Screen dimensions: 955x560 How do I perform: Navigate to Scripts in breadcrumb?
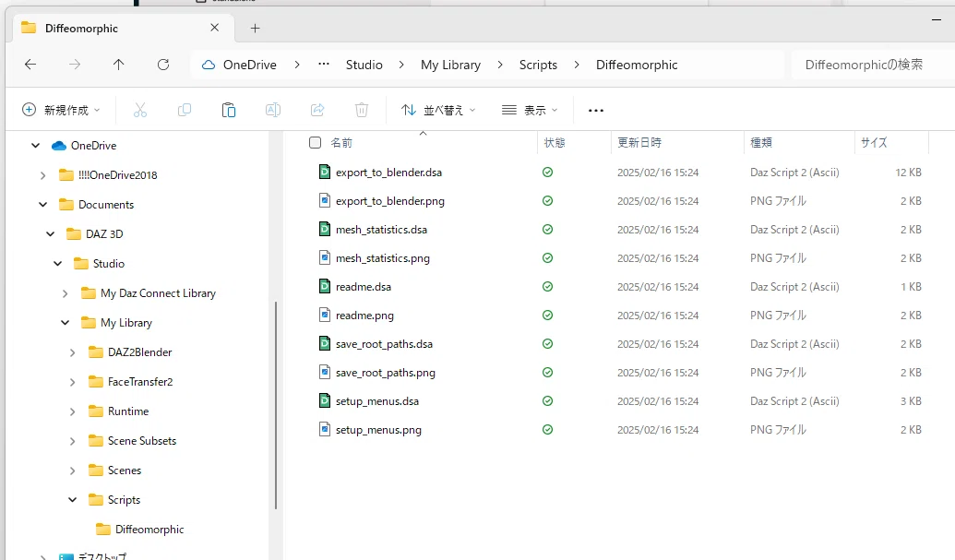pyautogui.click(x=538, y=65)
